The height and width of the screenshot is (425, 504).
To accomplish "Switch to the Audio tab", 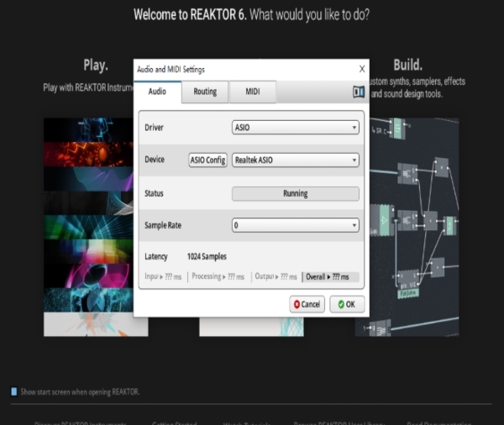I will pos(157,92).
